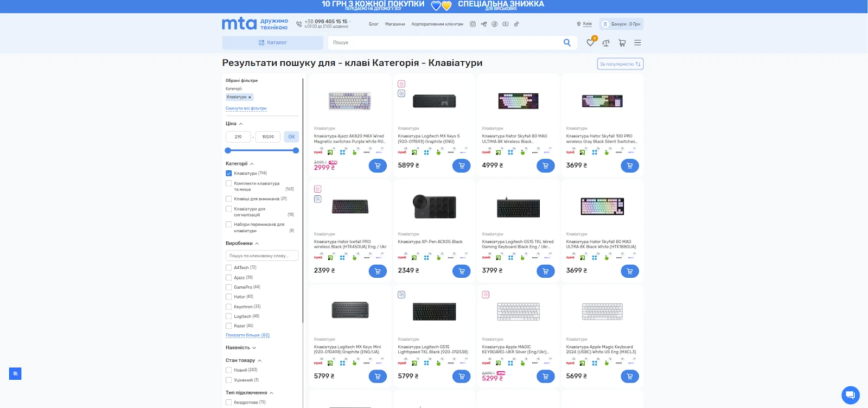Open the Каталог menu button
Screen dimensions: 868x408
pos(273,42)
